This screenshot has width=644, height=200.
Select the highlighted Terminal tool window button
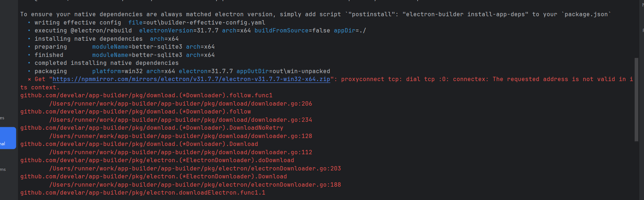8,138
